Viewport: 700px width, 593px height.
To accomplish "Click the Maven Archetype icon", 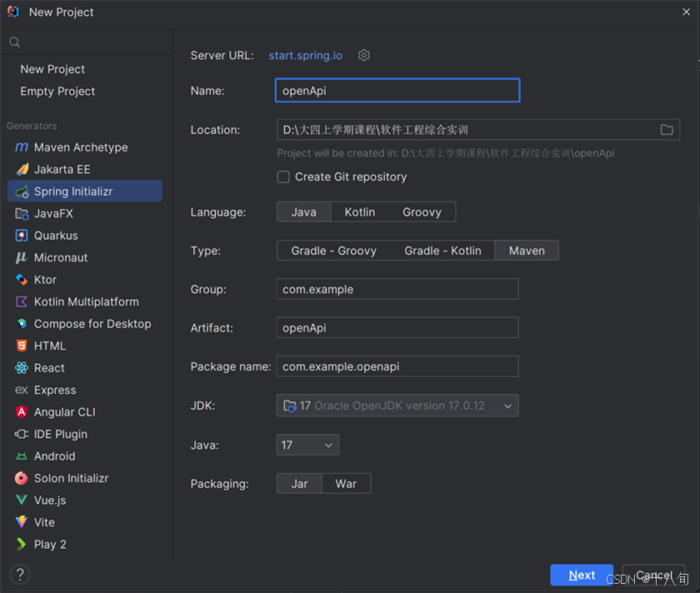I will pos(22,147).
